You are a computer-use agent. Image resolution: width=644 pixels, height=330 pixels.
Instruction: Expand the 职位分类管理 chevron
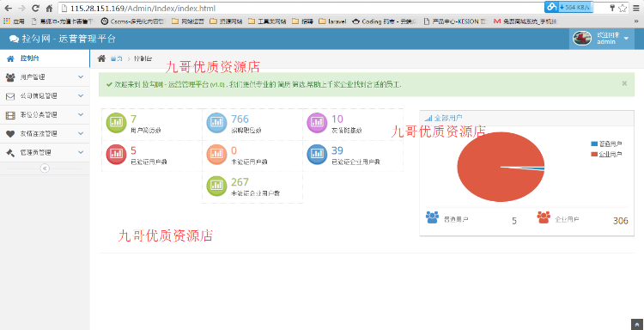[81, 114]
